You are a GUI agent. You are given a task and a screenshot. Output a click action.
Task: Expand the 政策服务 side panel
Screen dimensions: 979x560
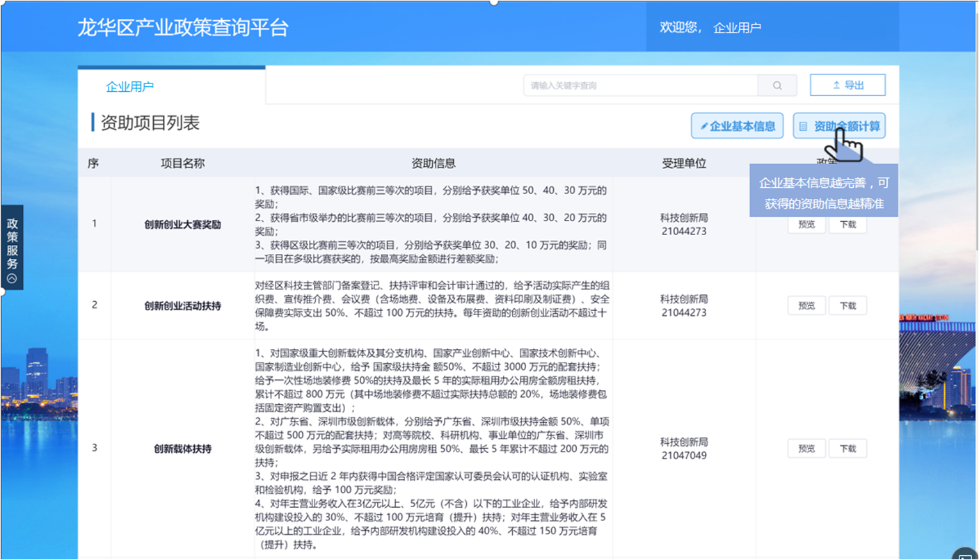click(12, 243)
